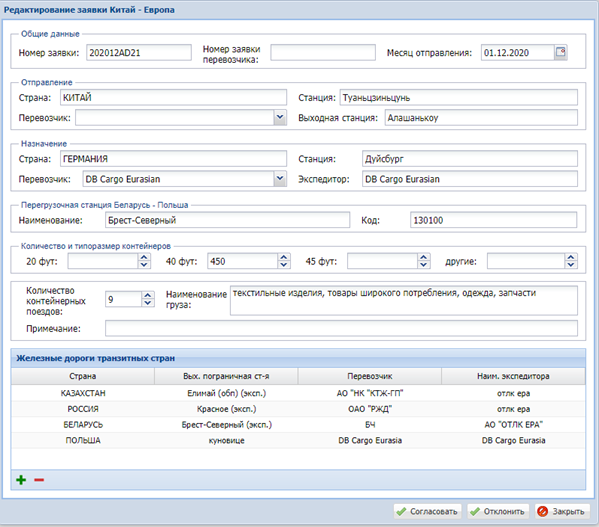The height and width of the screenshot is (527, 599).
Task: Open the DB Cargo Eurasian carrier dropdown
Action: point(280,179)
